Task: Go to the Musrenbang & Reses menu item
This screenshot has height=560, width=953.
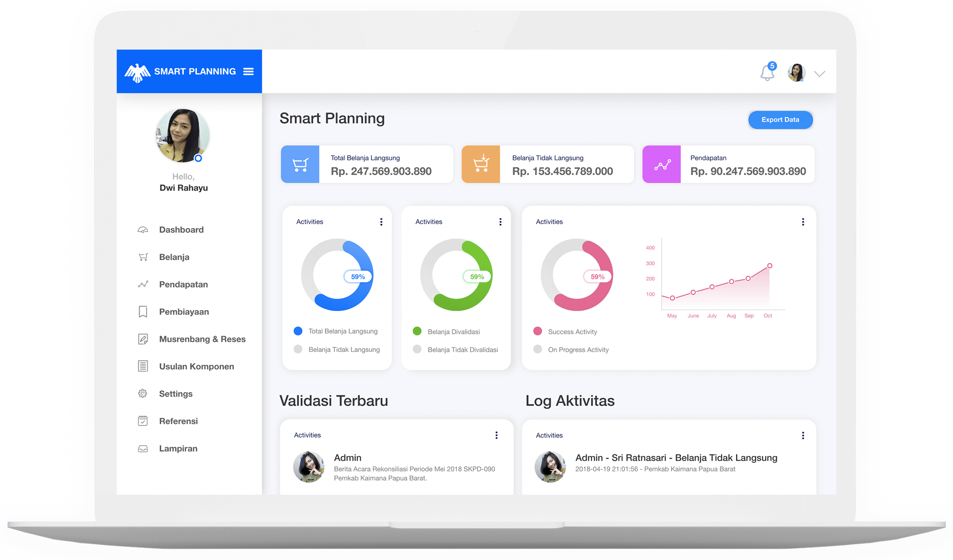Action: [x=202, y=339]
